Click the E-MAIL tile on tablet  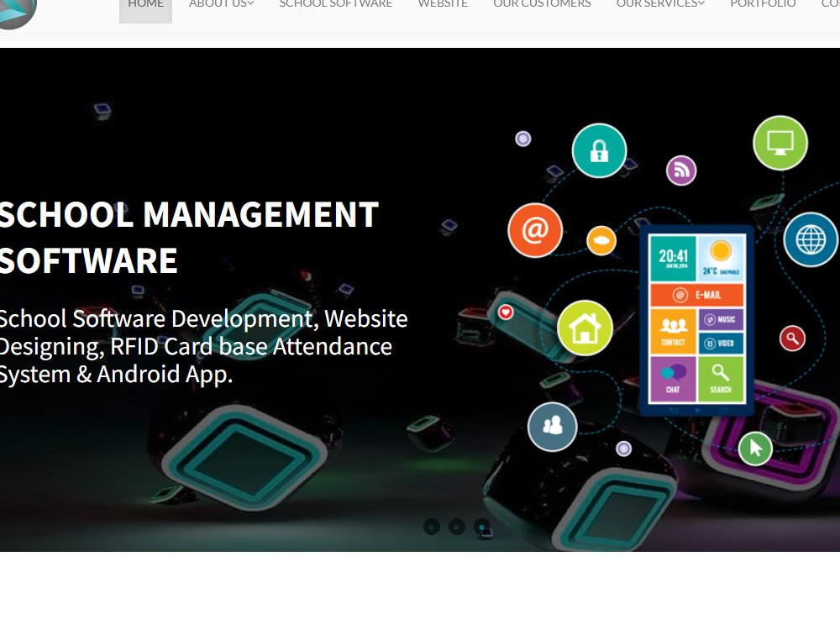[x=696, y=295]
